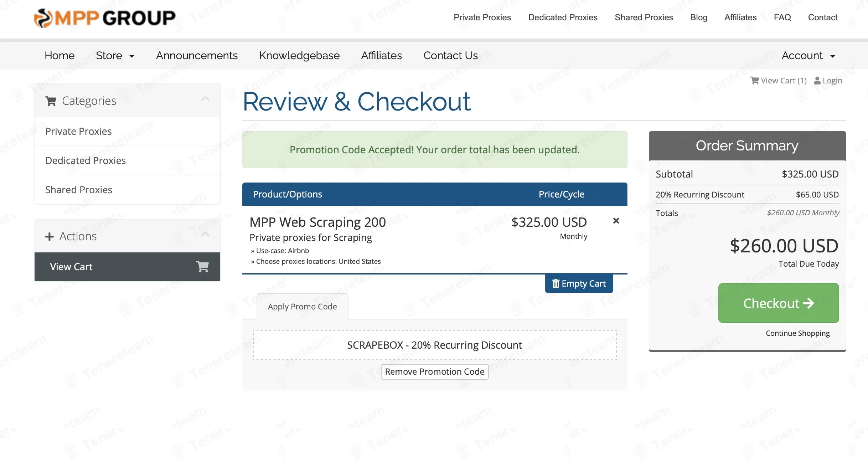Select Dedicated Proxies category in sidebar
The image size is (868, 472).
click(127, 160)
